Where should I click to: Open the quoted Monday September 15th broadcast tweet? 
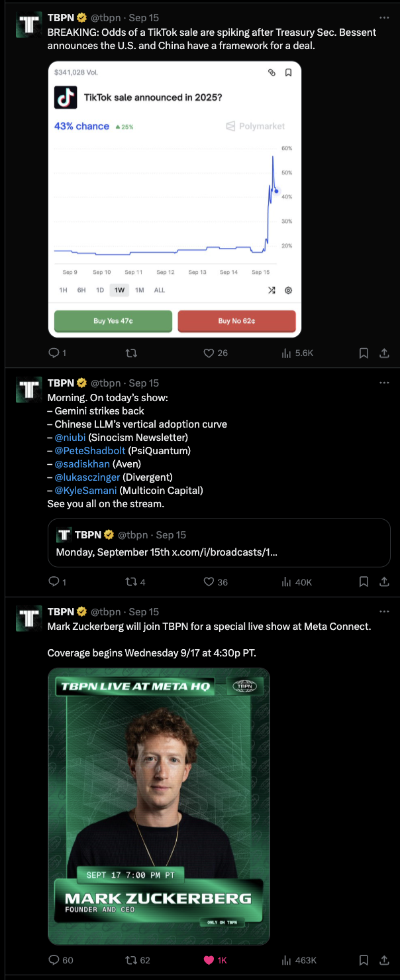tap(219, 542)
